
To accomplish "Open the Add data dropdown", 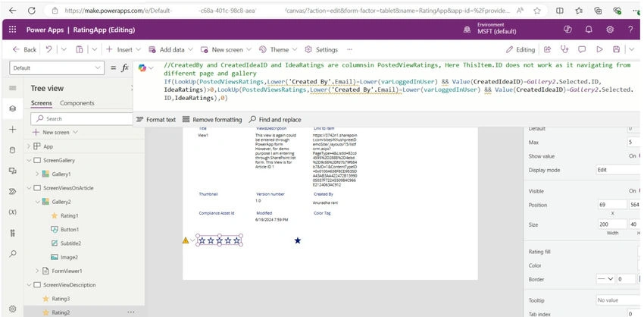I will point(170,49).
